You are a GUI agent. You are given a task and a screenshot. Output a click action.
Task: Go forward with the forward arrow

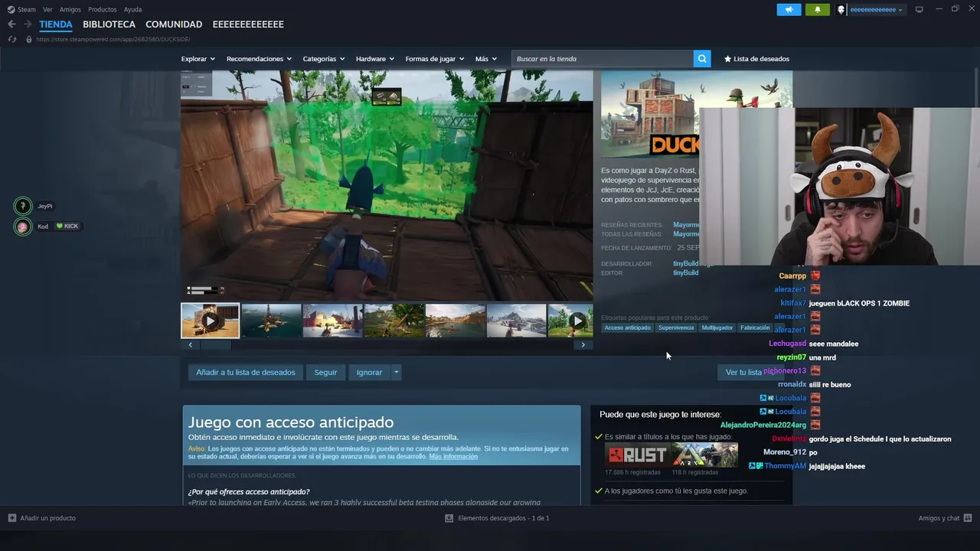28,24
